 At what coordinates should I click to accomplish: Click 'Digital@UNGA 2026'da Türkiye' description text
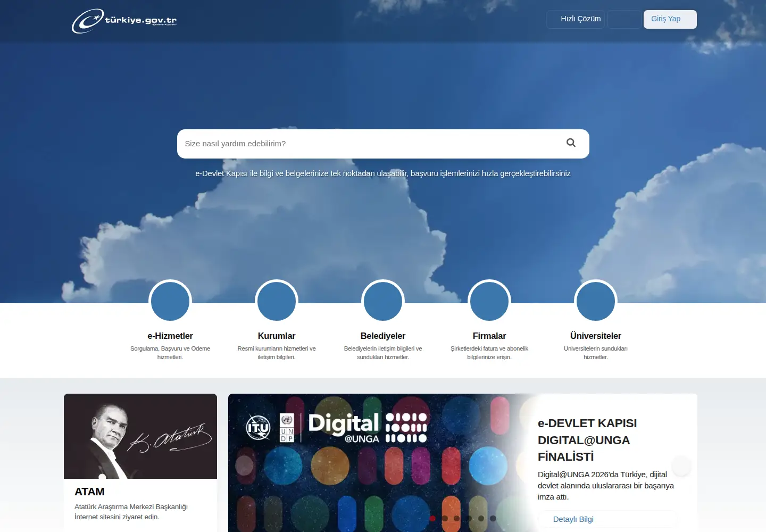coord(606,485)
